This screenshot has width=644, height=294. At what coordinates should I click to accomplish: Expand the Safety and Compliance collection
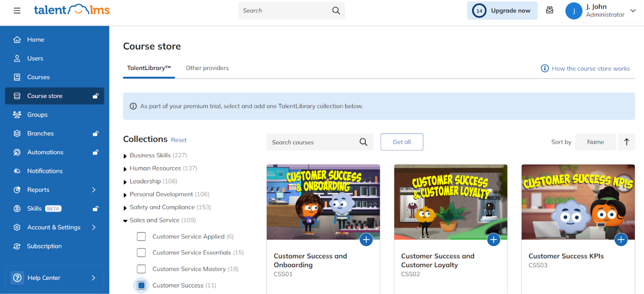click(125, 208)
